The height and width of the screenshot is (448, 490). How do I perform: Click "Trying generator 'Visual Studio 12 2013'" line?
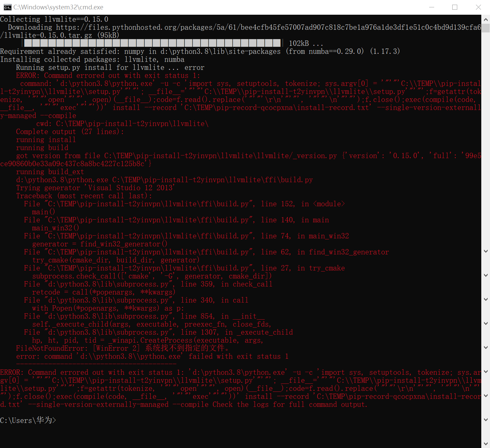[x=95, y=188]
